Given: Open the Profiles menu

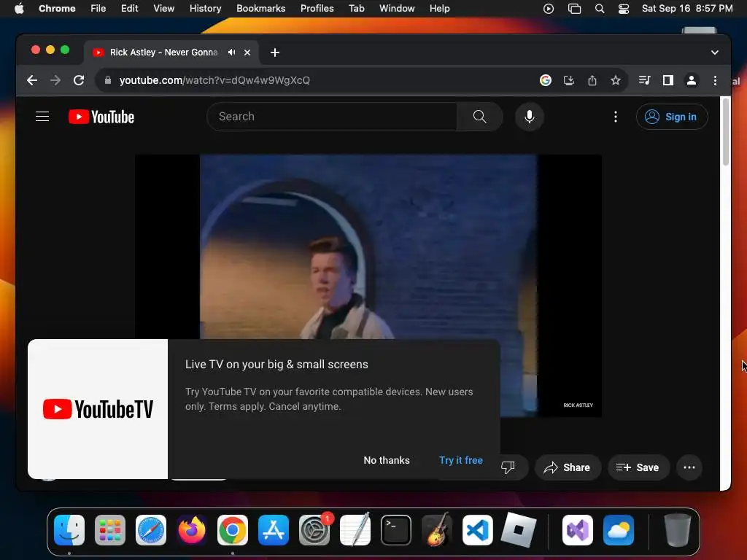Looking at the screenshot, I should point(317,9).
